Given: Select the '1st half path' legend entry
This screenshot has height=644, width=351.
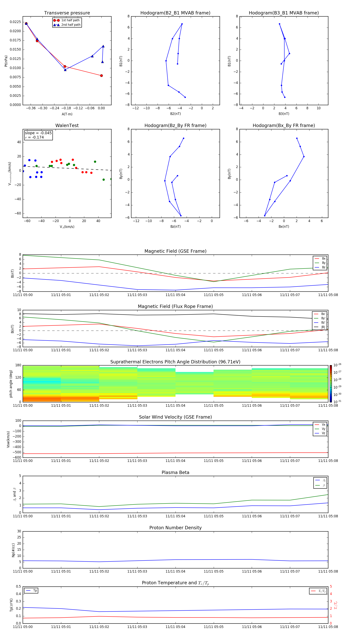Looking at the screenshot, I should (67, 20).
